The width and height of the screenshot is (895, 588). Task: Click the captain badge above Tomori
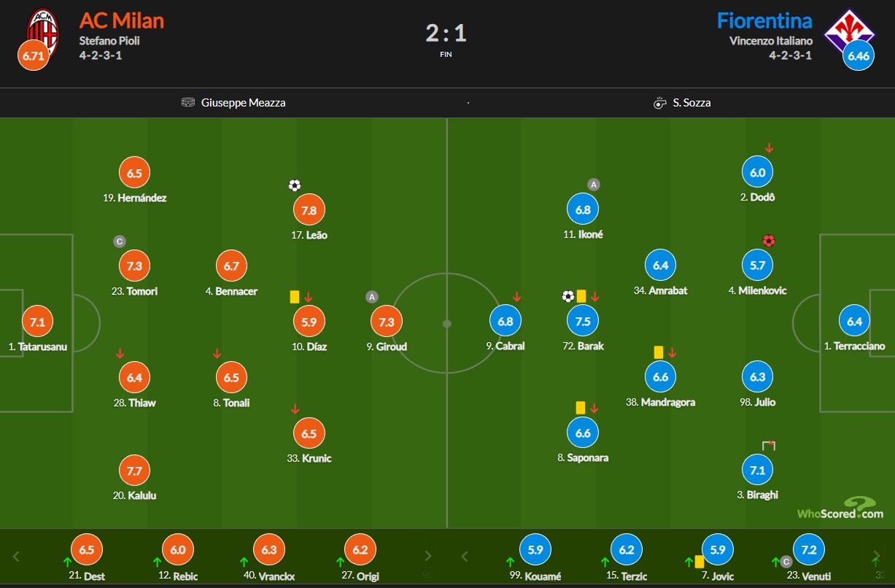coord(120,241)
